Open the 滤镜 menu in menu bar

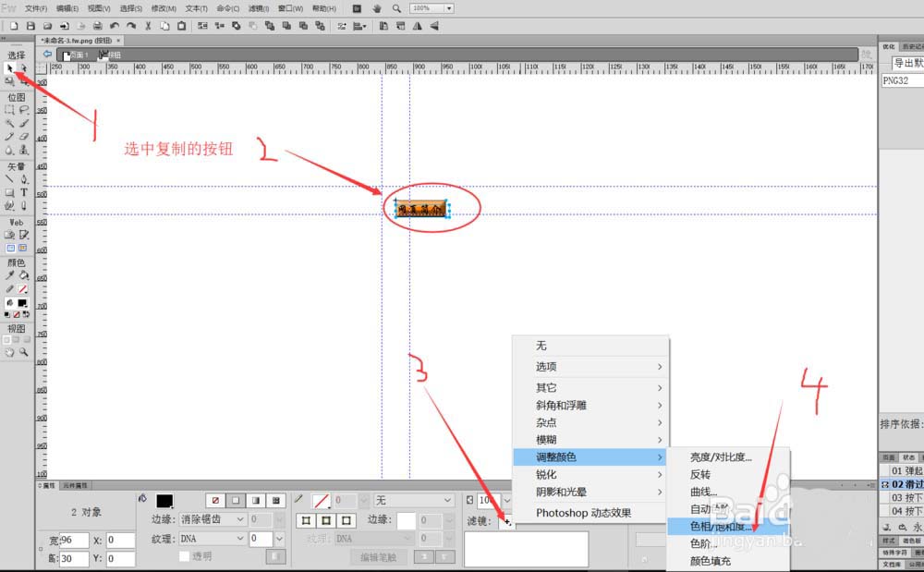click(259, 8)
